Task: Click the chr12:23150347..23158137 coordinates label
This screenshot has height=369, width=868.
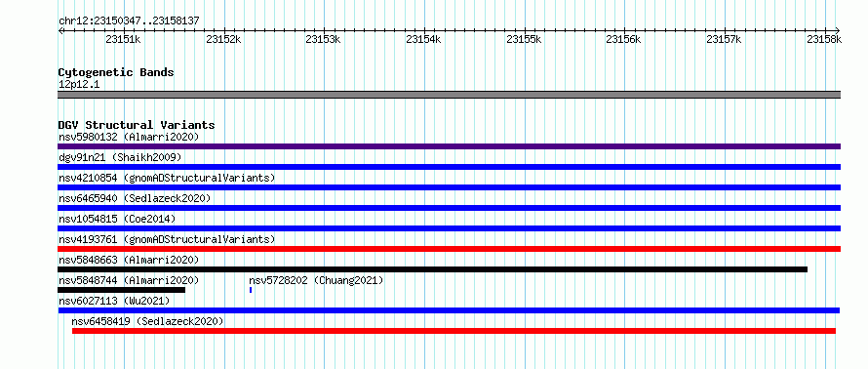Action: pos(129,21)
